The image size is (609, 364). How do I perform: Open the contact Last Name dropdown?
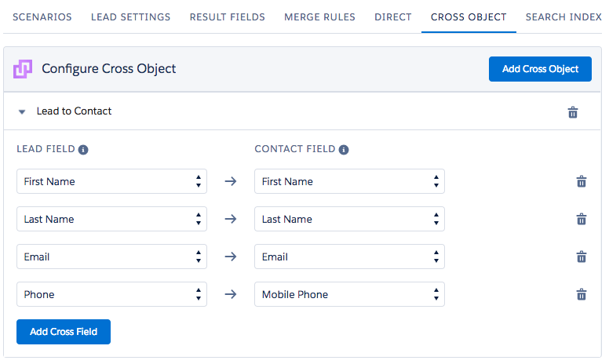tap(349, 219)
